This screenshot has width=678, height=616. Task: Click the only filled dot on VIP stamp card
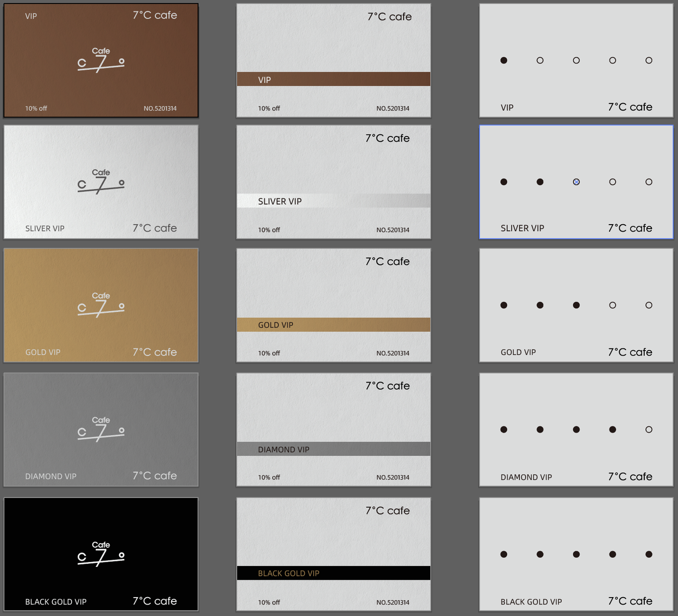[x=504, y=61]
